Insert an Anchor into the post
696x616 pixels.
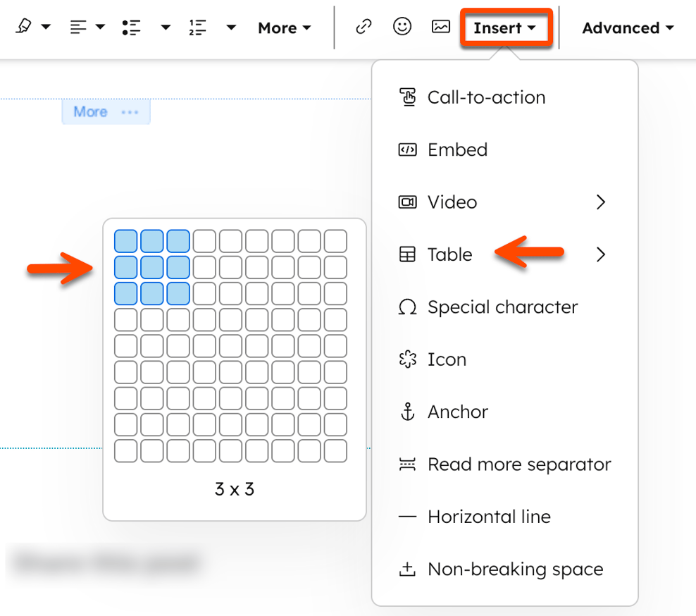click(x=456, y=412)
